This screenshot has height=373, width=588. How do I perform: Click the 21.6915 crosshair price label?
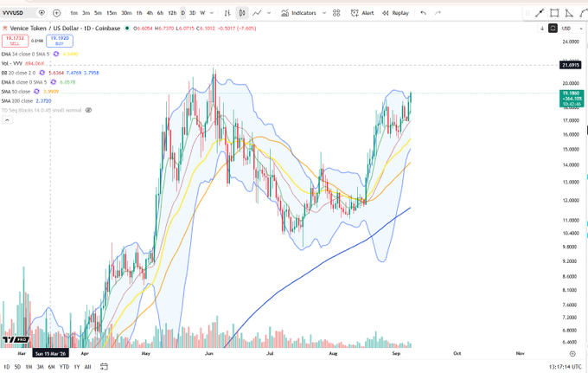(x=571, y=65)
